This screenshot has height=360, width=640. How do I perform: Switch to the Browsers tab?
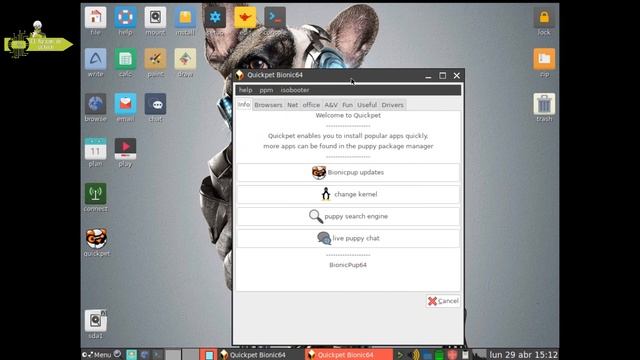268,105
